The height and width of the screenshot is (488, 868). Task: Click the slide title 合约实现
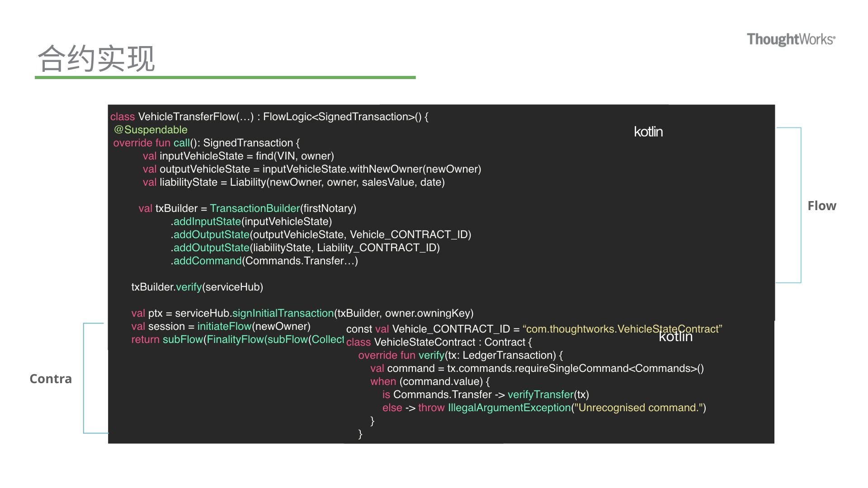point(96,59)
